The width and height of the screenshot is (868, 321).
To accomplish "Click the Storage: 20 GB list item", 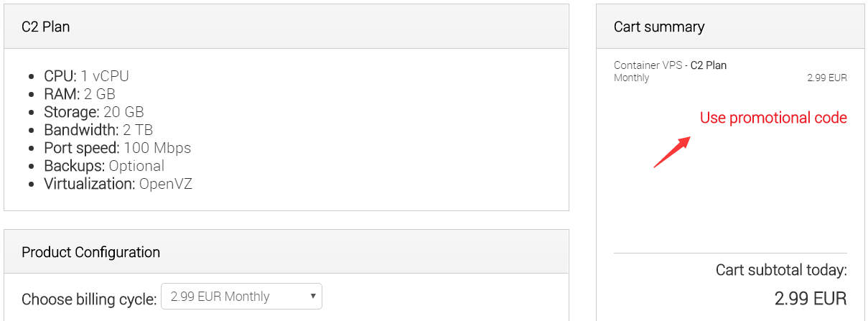I will (x=94, y=112).
